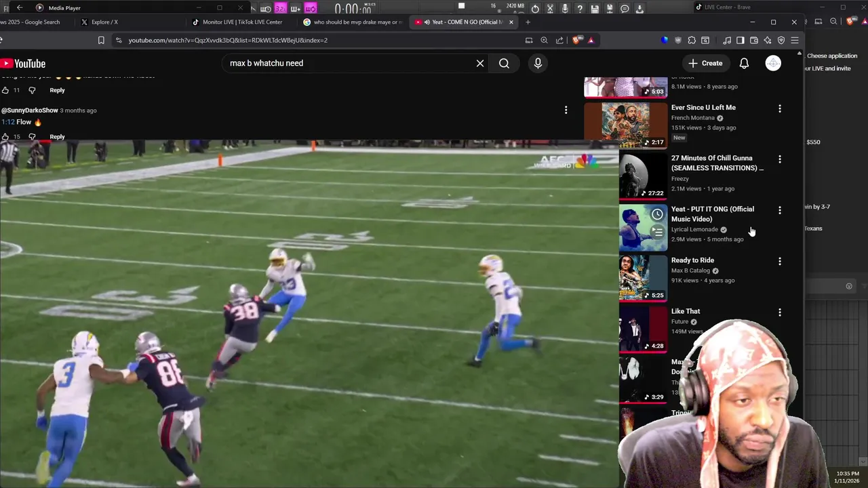The width and height of the screenshot is (868, 488).
Task: Toggle the browser sidebar panel icon
Action: point(740,40)
